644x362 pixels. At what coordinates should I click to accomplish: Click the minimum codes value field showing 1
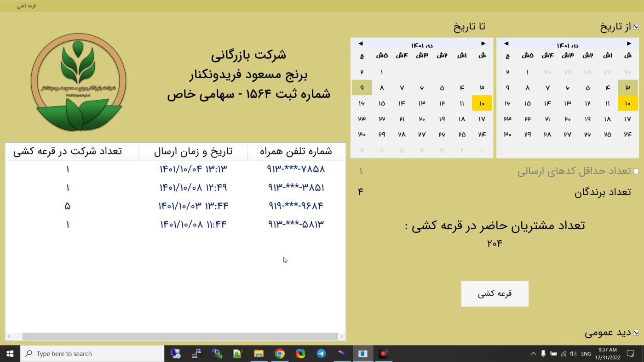pyautogui.click(x=361, y=171)
